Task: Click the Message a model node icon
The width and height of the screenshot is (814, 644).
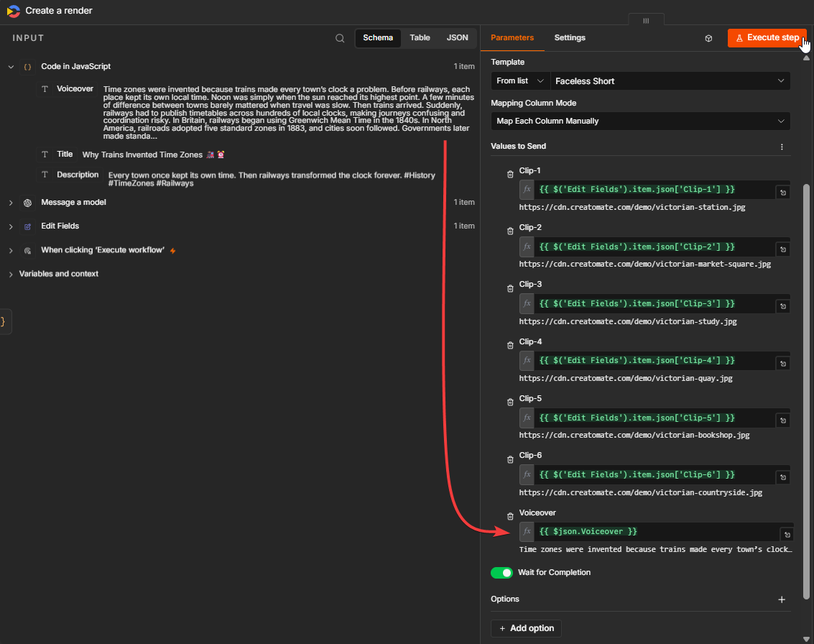Action: click(x=27, y=203)
